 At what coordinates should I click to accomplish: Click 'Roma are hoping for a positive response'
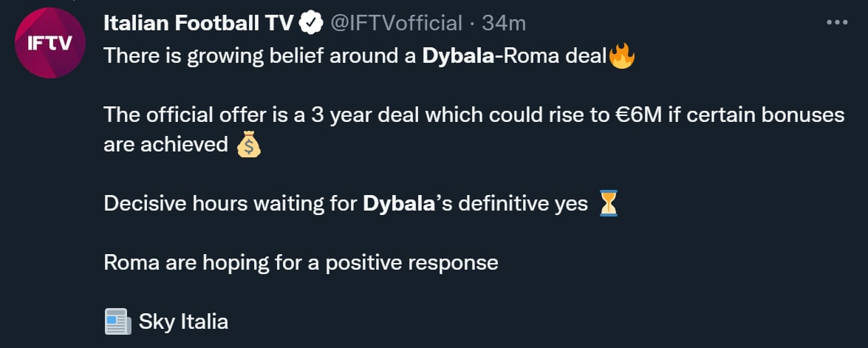tap(301, 263)
